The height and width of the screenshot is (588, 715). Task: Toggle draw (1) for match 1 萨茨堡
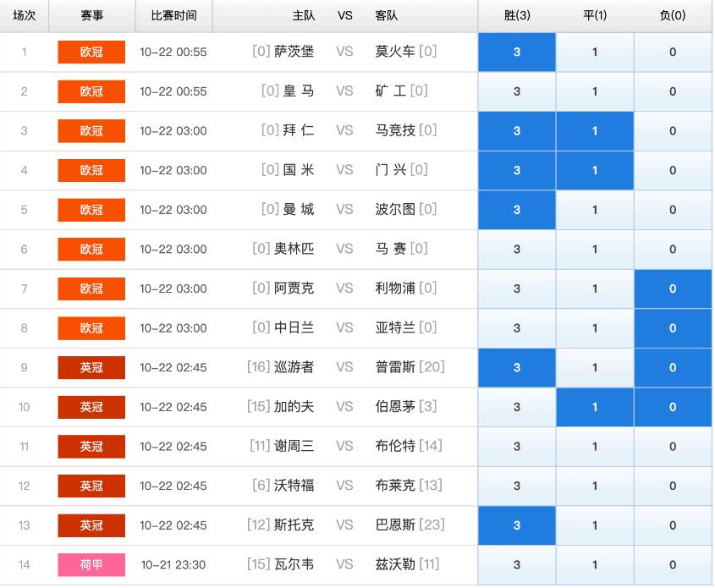(595, 52)
